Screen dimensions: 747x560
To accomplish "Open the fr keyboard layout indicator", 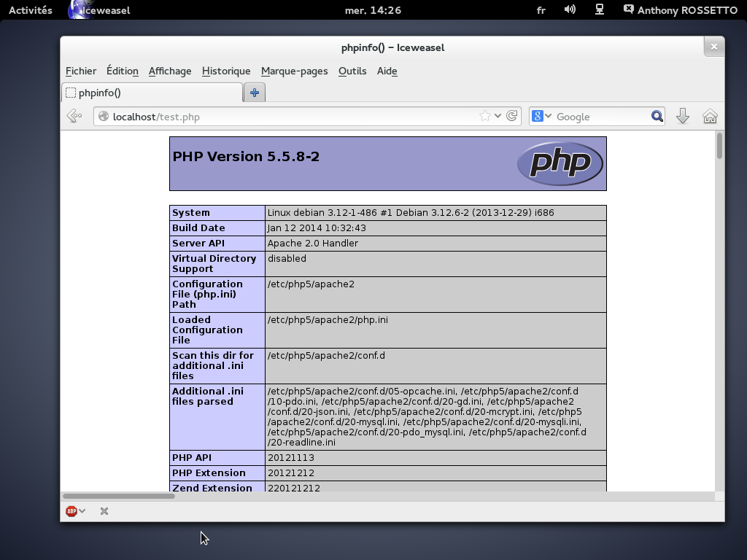I will [541, 10].
